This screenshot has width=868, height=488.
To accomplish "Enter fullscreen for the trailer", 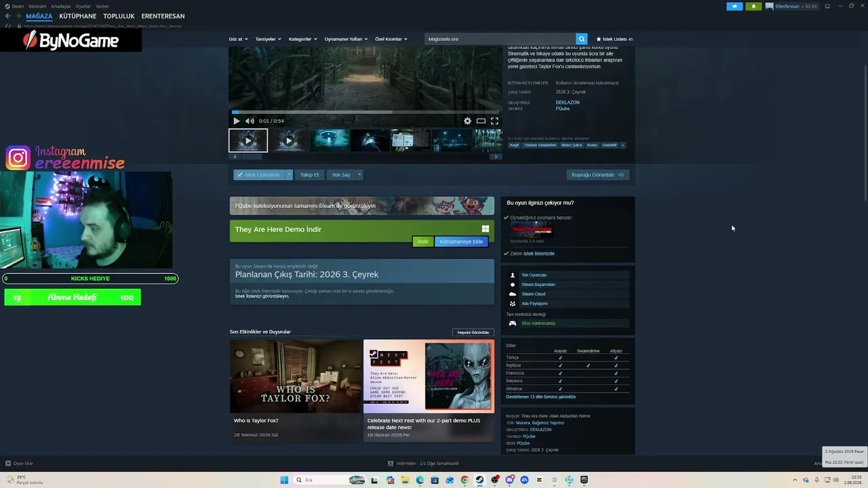I will click(x=494, y=121).
